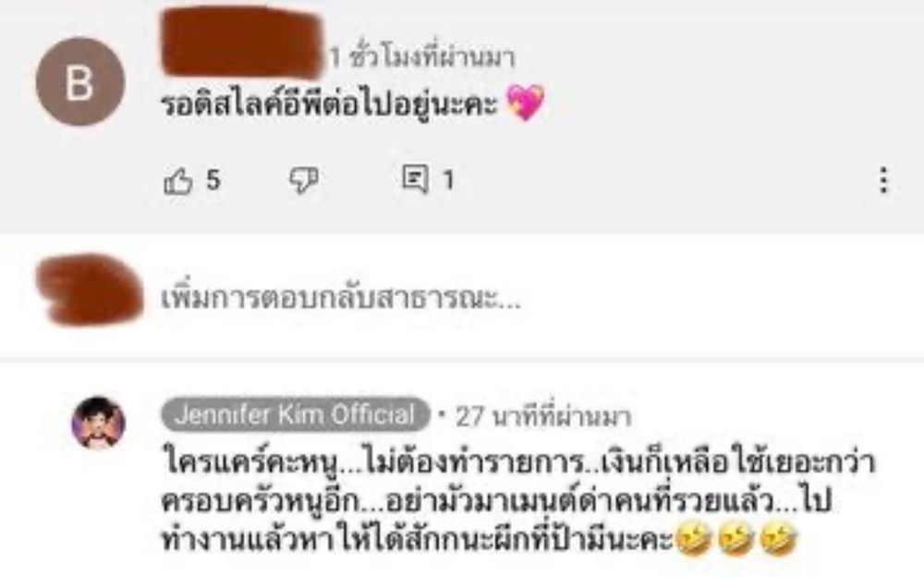Click the '1 ชั่วโมงที่ผ่านมา' timestamp
924x588 pixels.
point(422,57)
